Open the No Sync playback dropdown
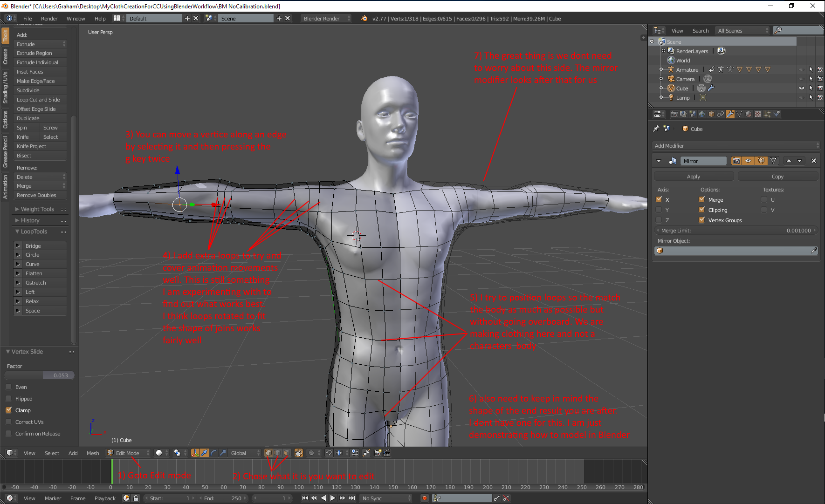 pyautogui.click(x=386, y=498)
